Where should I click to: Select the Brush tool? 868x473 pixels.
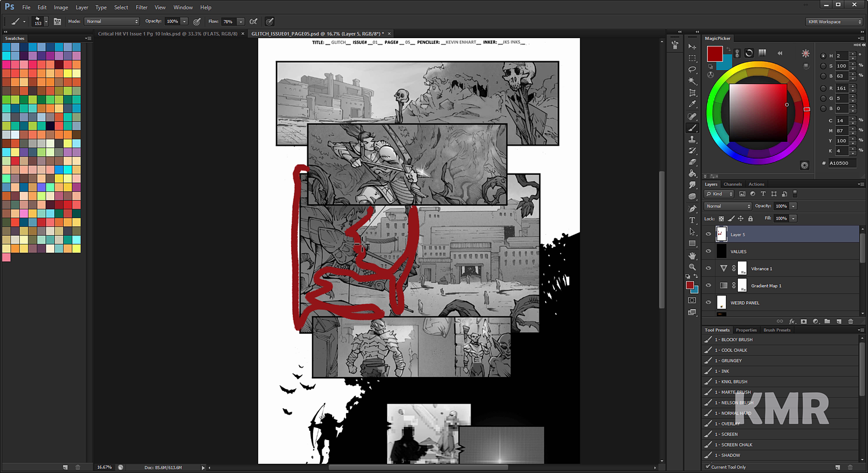pyautogui.click(x=692, y=128)
